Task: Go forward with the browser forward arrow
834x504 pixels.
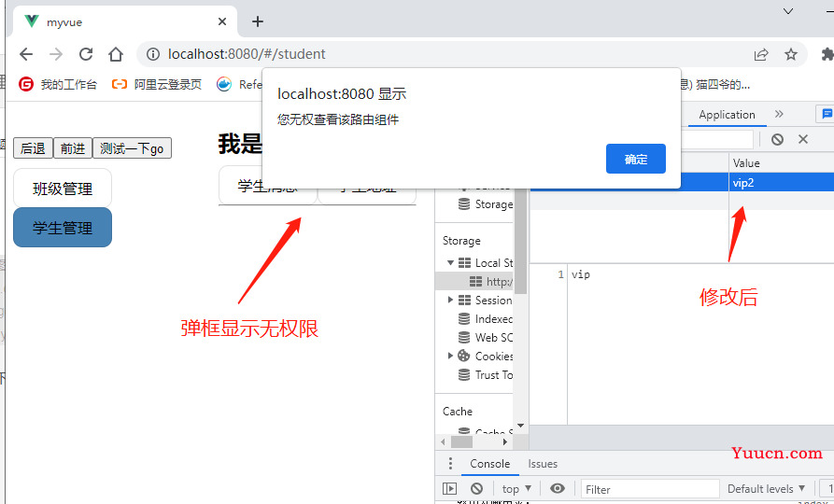Action: point(56,54)
